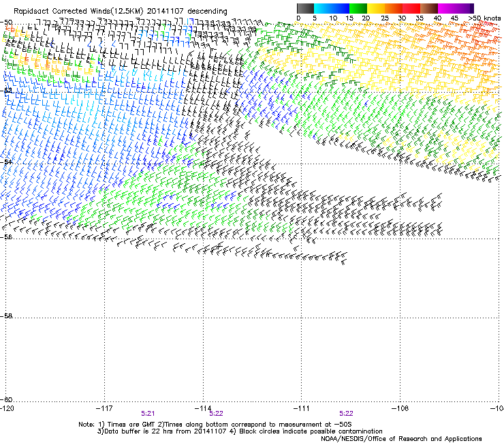Screen dimensions: 504x443
Task: Click the red 30-35 knots legend swatch
Action: (411, 8)
